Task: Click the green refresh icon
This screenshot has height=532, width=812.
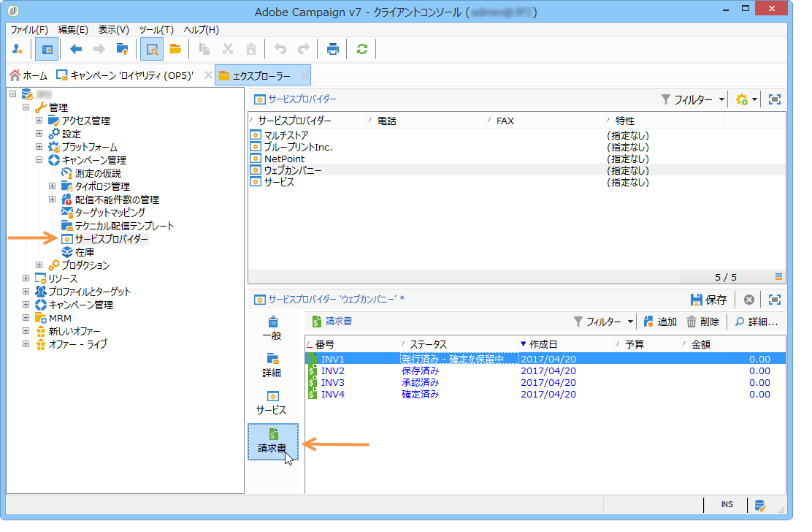Action: (362, 49)
